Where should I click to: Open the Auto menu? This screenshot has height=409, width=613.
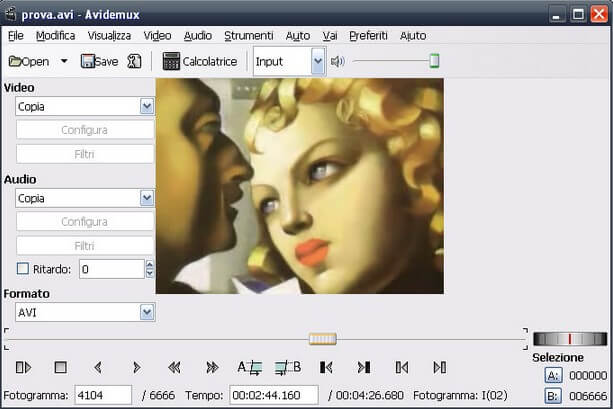click(x=298, y=36)
